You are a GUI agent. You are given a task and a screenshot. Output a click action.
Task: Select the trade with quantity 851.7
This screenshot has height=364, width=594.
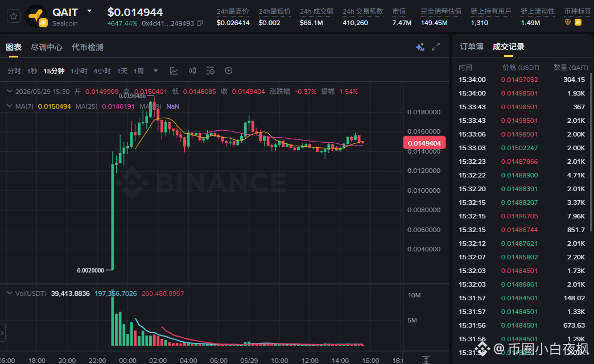coord(522,230)
